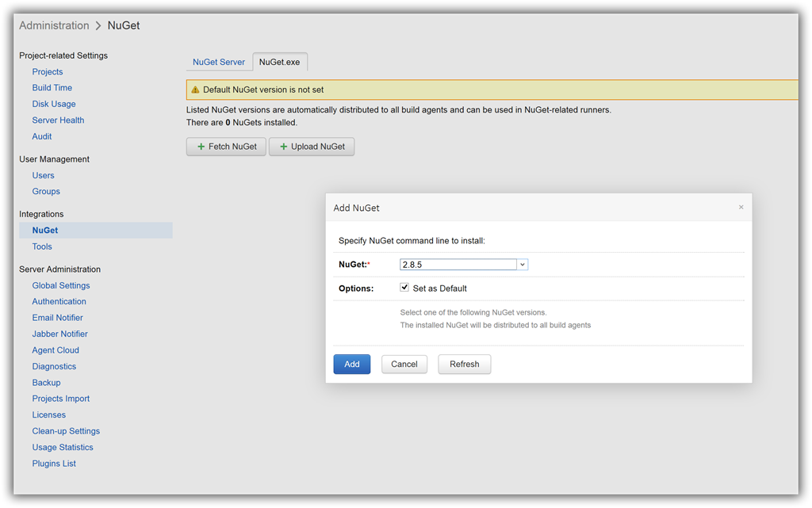The width and height of the screenshot is (812, 508).
Task: Open the Email Notifier settings
Action: pyautogui.click(x=57, y=318)
